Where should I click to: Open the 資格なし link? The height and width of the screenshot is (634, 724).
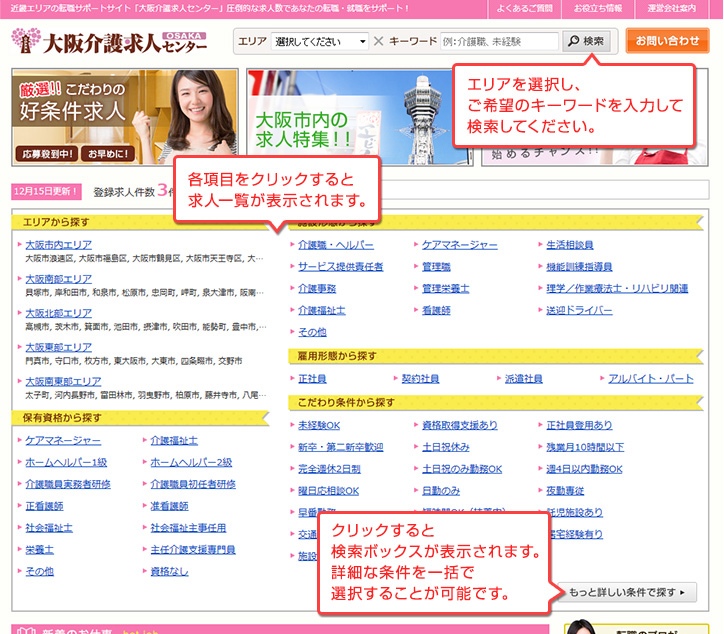pyautogui.click(x=169, y=571)
